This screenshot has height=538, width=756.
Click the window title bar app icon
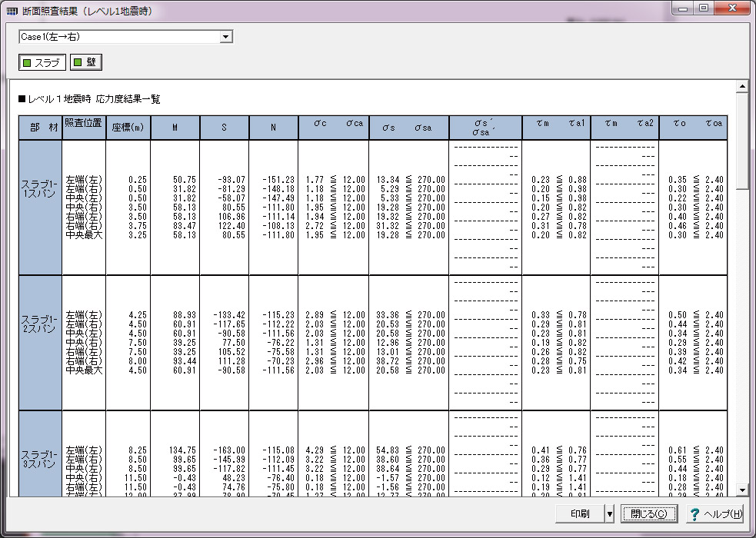pyautogui.click(x=12, y=11)
